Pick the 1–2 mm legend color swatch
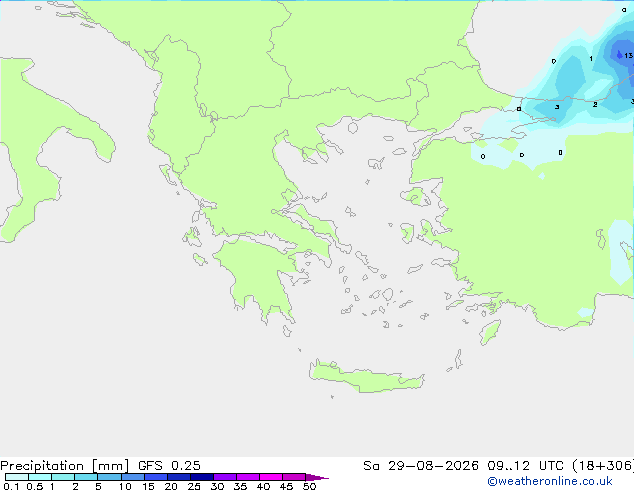634x490 pixels. tap(63, 477)
